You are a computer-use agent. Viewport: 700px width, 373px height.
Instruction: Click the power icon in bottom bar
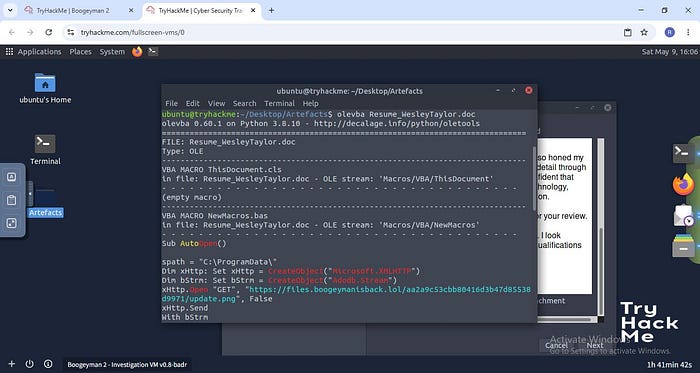(x=29, y=364)
